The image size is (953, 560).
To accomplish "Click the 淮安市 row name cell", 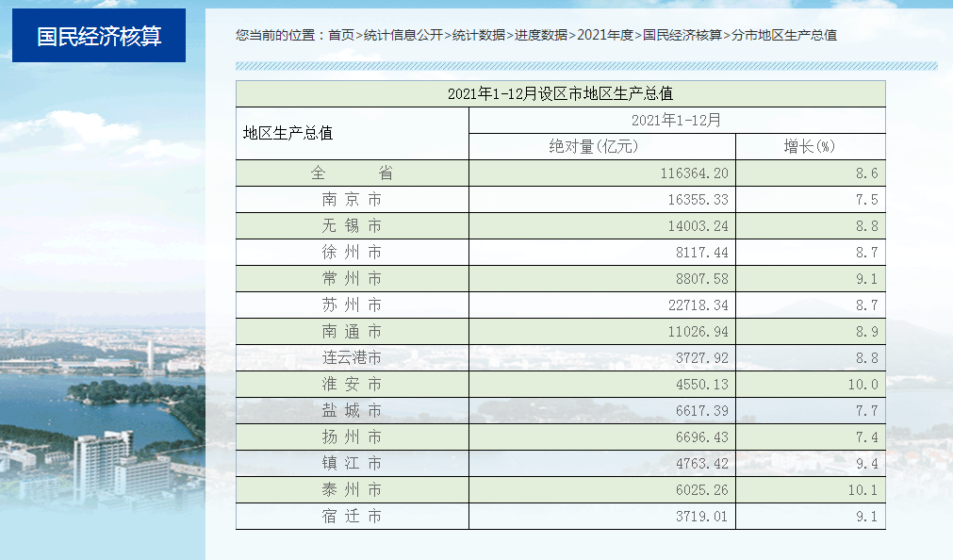I will coord(352,385).
